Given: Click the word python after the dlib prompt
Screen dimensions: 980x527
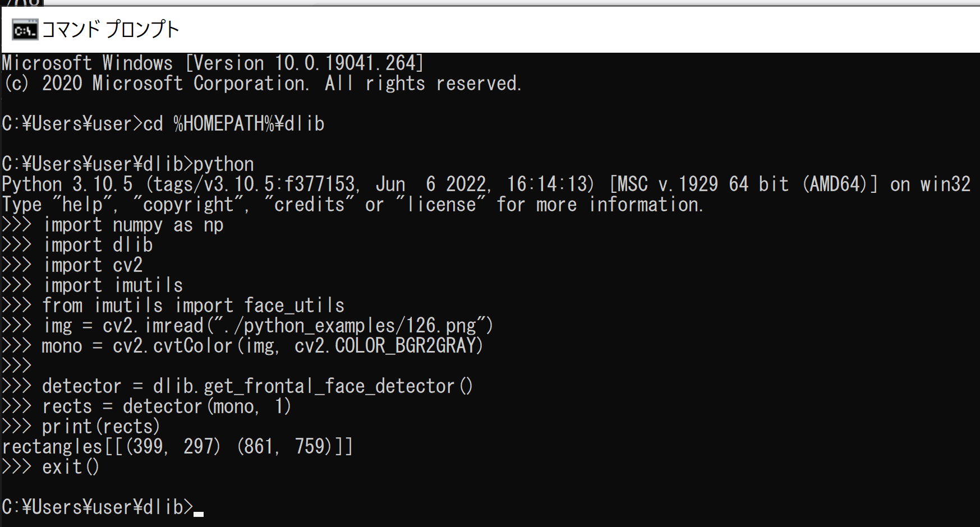Looking at the screenshot, I should coord(224,164).
